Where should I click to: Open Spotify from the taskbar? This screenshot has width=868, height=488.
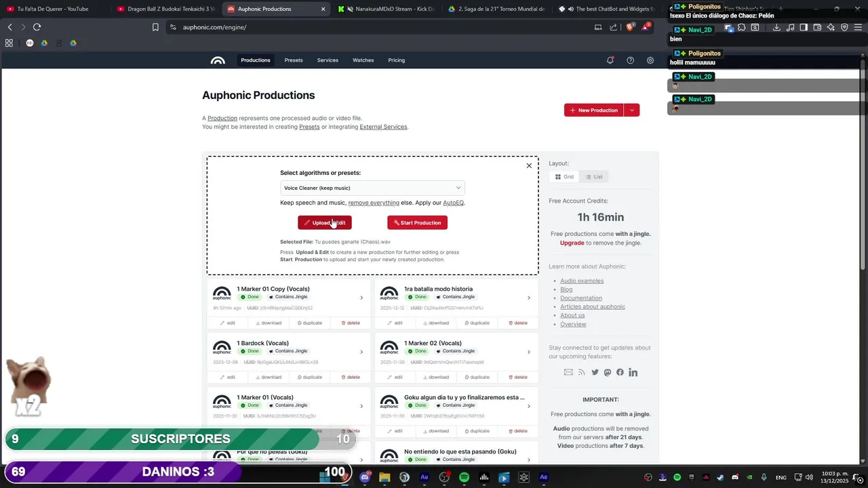[464, 477]
